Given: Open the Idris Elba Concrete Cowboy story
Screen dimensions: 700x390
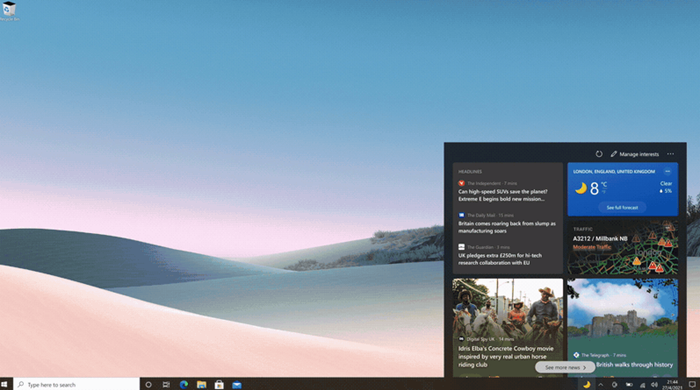Looking at the screenshot, I should pos(508,328).
